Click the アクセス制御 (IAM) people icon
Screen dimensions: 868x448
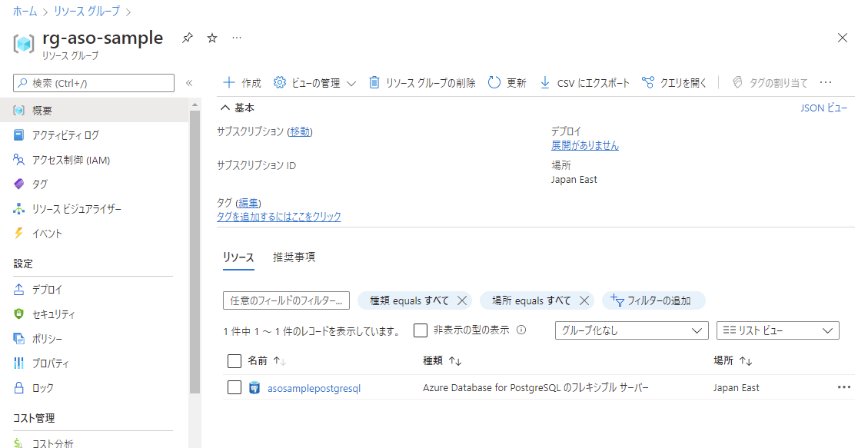point(18,160)
